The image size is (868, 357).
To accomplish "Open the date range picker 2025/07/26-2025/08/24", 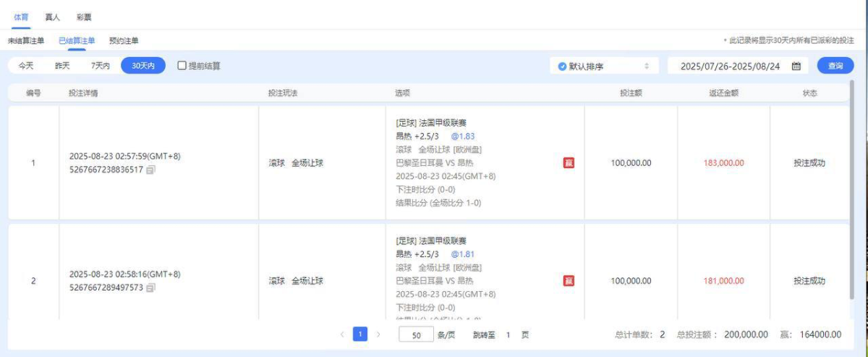I will coord(730,66).
